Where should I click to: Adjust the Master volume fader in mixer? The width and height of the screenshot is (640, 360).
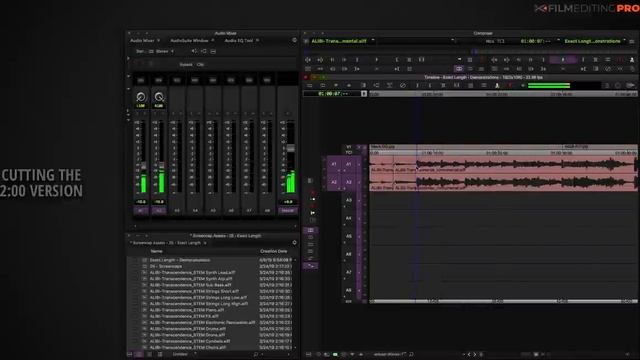(x=291, y=149)
